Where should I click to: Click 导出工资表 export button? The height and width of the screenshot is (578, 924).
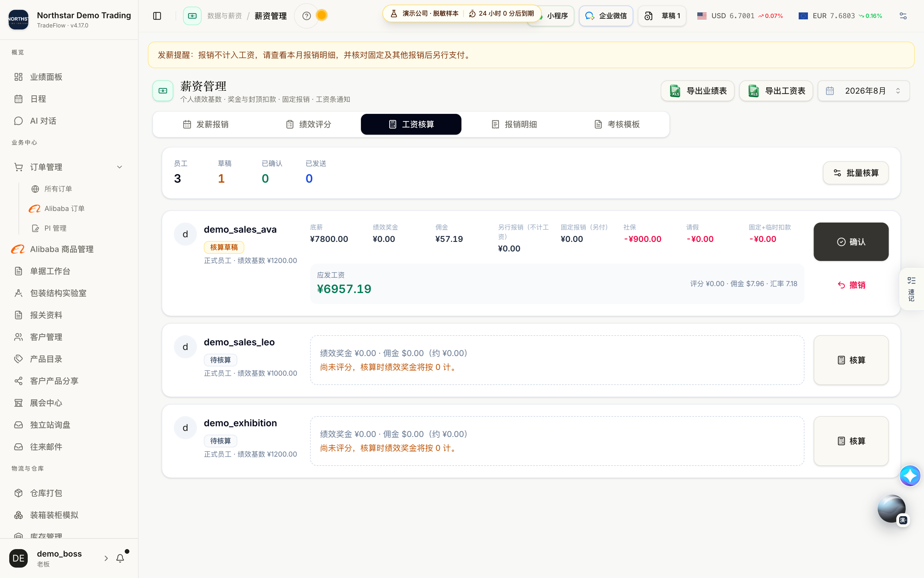(776, 90)
